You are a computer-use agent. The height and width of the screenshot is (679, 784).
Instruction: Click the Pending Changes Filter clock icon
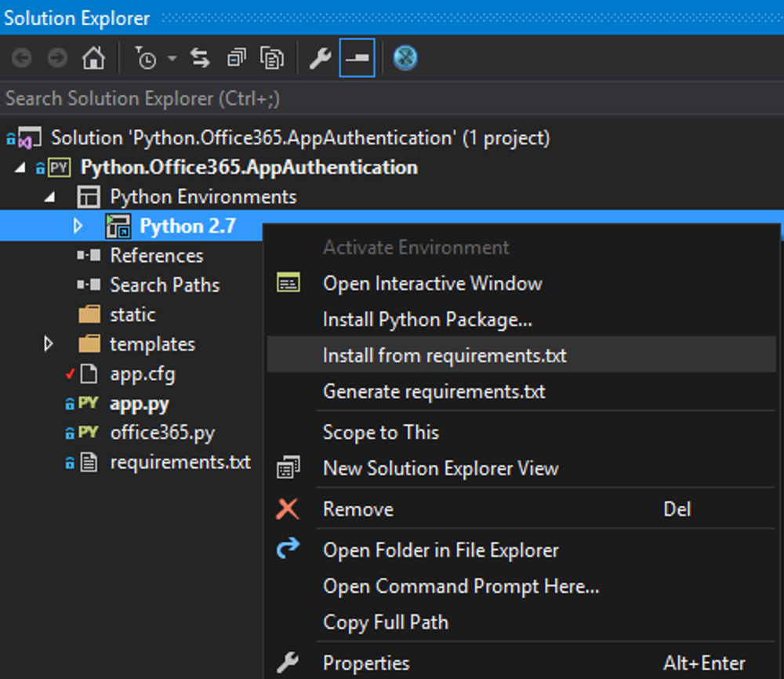pyautogui.click(x=146, y=59)
